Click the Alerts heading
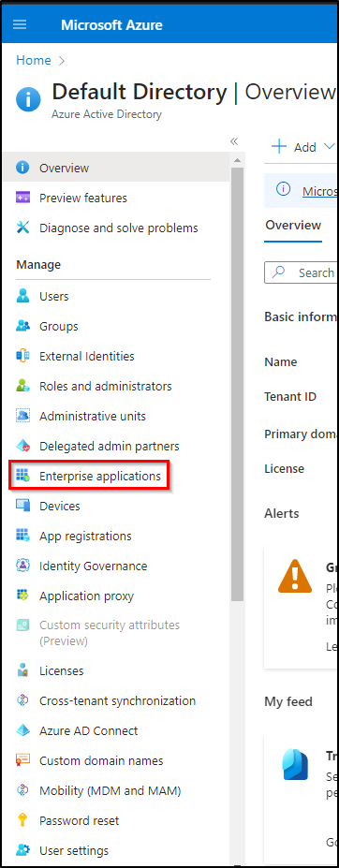 point(281,513)
